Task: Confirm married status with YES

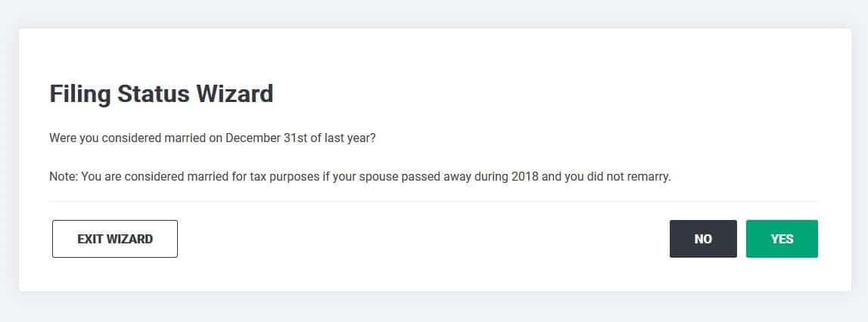Action: coord(782,239)
